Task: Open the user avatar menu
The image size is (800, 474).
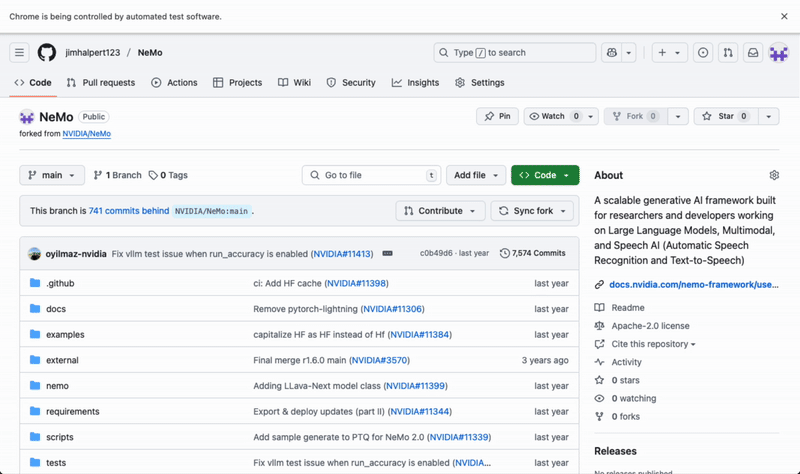Action: (x=779, y=53)
